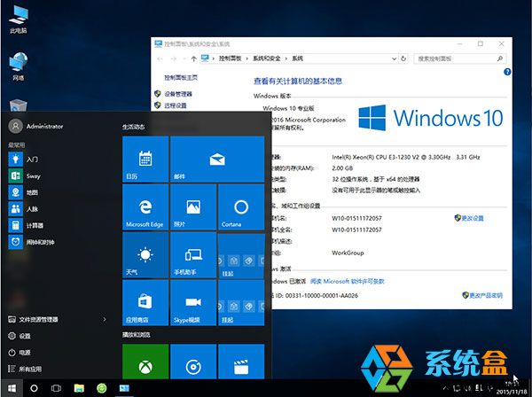Open 设置 settings in Start menu
This screenshot has height=397, width=532.
coord(20,336)
